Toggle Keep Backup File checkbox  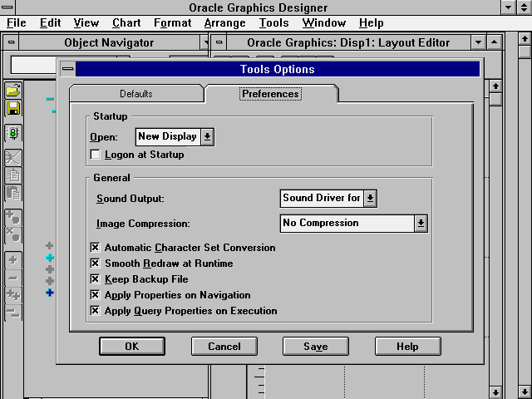[x=96, y=279]
